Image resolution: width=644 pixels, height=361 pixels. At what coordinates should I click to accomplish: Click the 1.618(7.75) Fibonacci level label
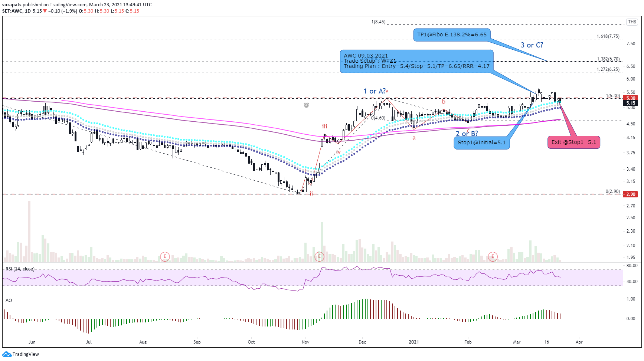pyautogui.click(x=608, y=36)
